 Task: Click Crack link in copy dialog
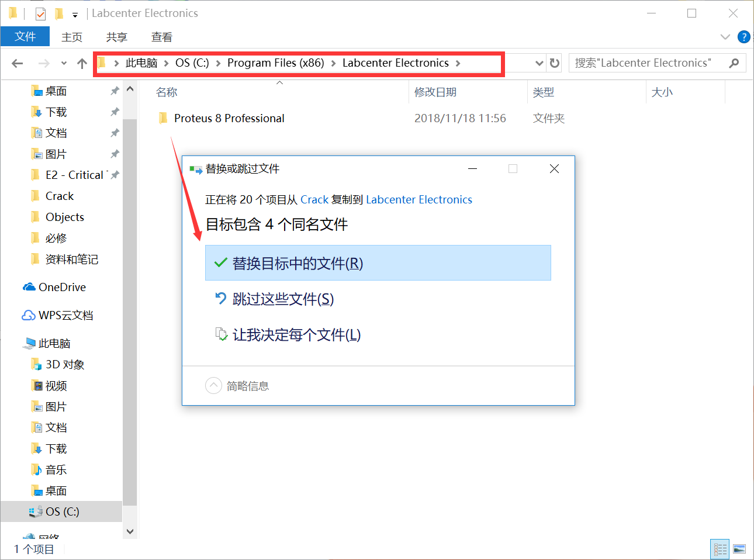314,199
